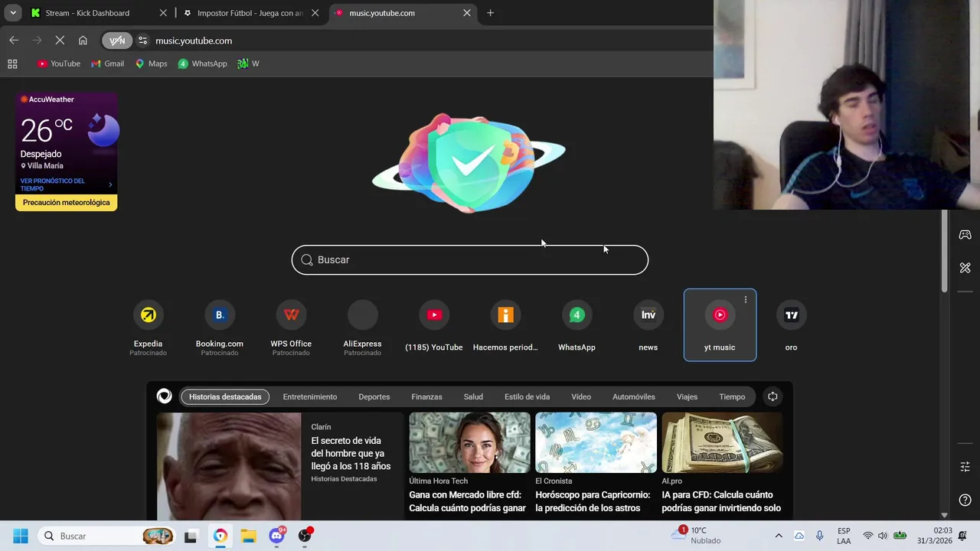980x551 pixels.
Task: Select the Finanzas news tab
Action: pyautogui.click(x=426, y=396)
